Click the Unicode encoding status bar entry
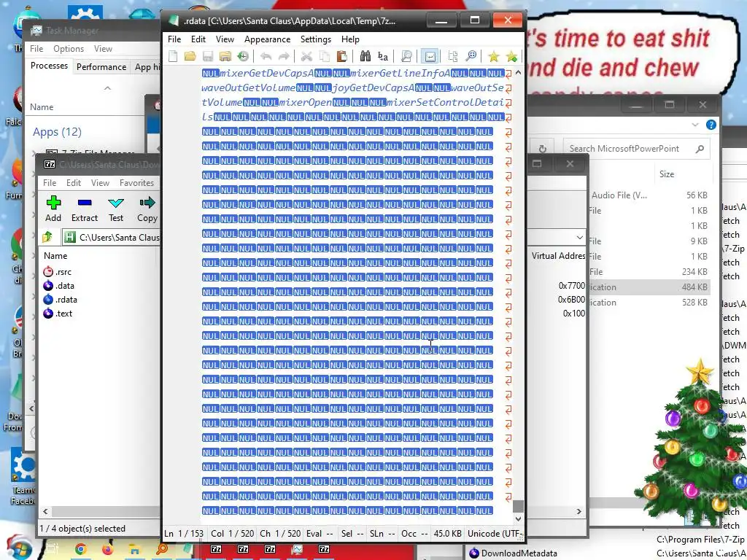Screen dimensions: 747x560 495,534
